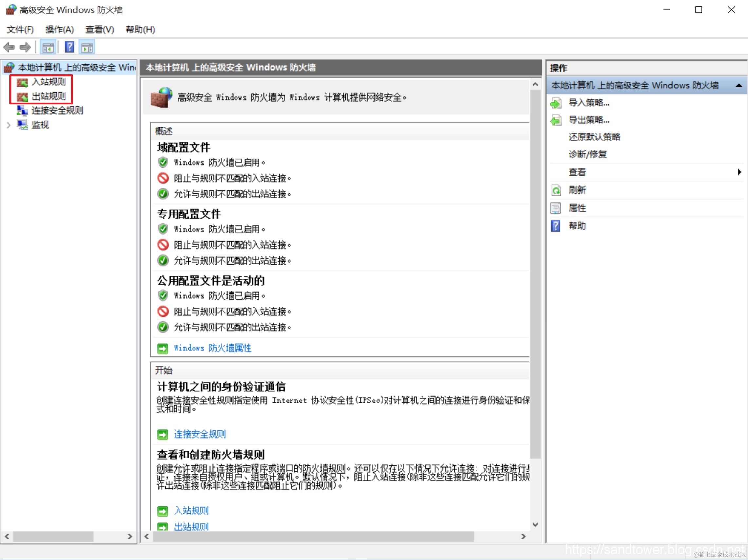Expand the 监视 tree node chevron
The image size is (748, 560).
click(x=9, y=125)
